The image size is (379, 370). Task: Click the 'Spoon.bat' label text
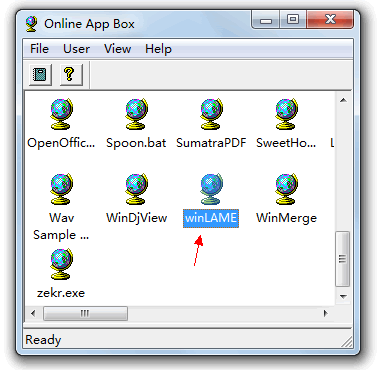click(136, 143)
